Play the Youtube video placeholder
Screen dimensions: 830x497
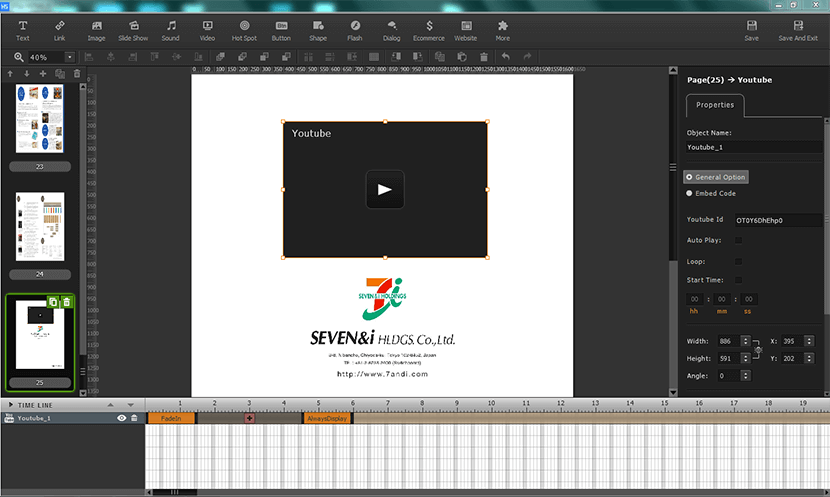385,189
